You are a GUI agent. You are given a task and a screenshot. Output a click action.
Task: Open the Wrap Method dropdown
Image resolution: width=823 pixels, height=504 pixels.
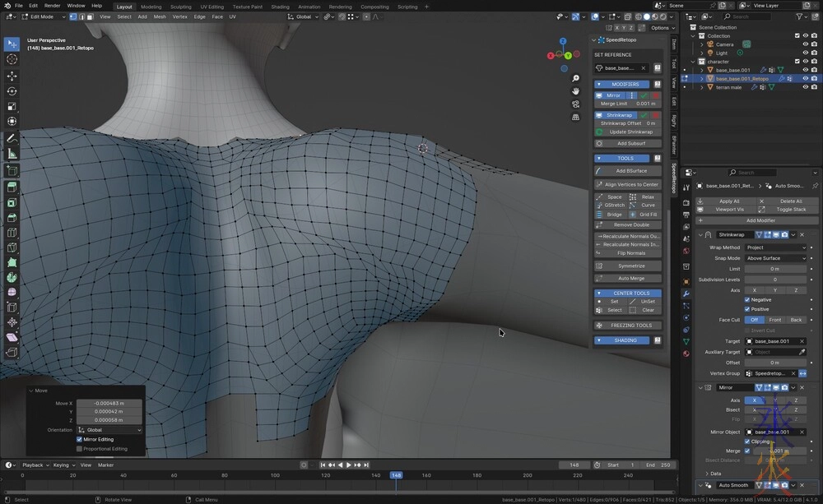coord(776,247)
